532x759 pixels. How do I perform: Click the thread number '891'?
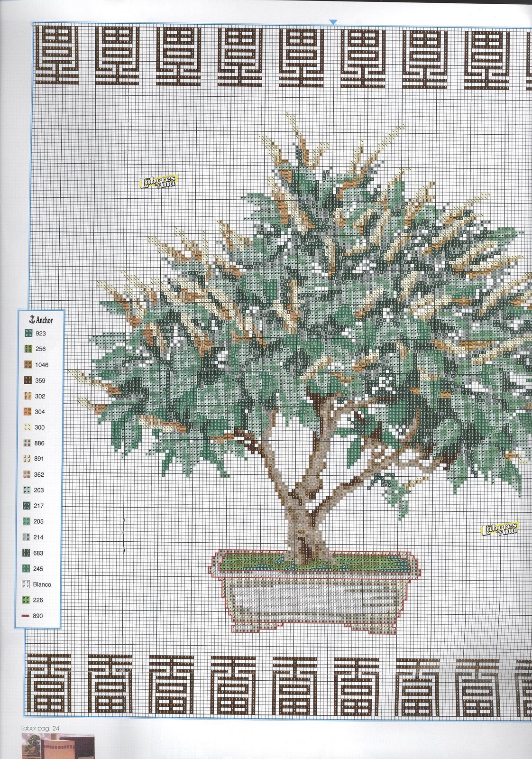point(39,459)
